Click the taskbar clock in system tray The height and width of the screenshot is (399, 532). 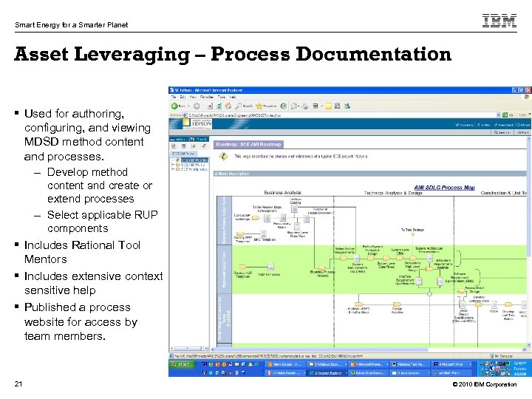click(x=519, y=369)
